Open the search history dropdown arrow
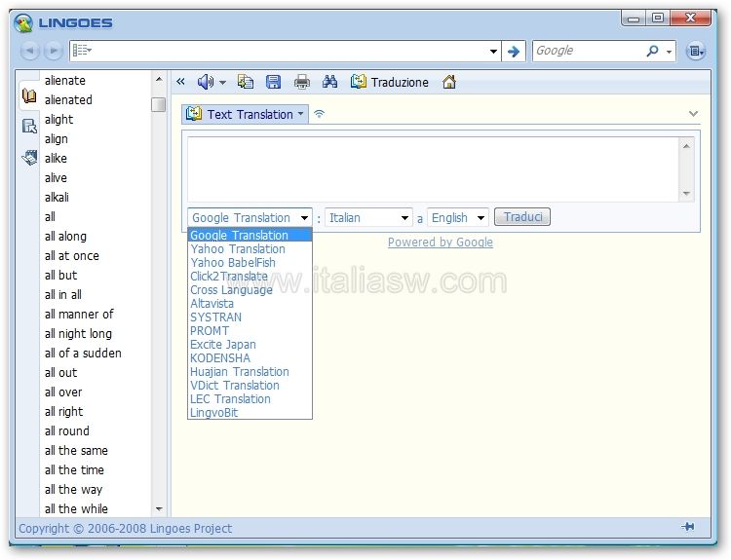 click(x=493, y=51)
